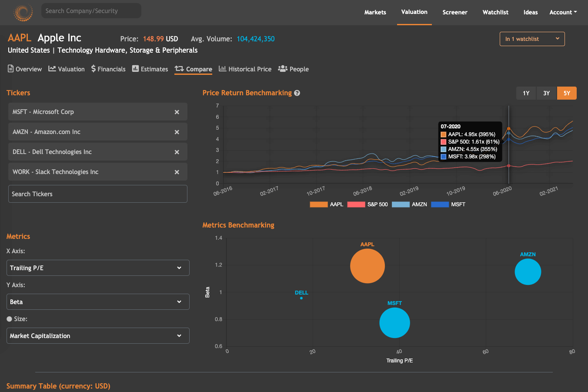Select the company Valuation tab
The image size is (588, 392).
pyautogui.click(x=67, y=69)
